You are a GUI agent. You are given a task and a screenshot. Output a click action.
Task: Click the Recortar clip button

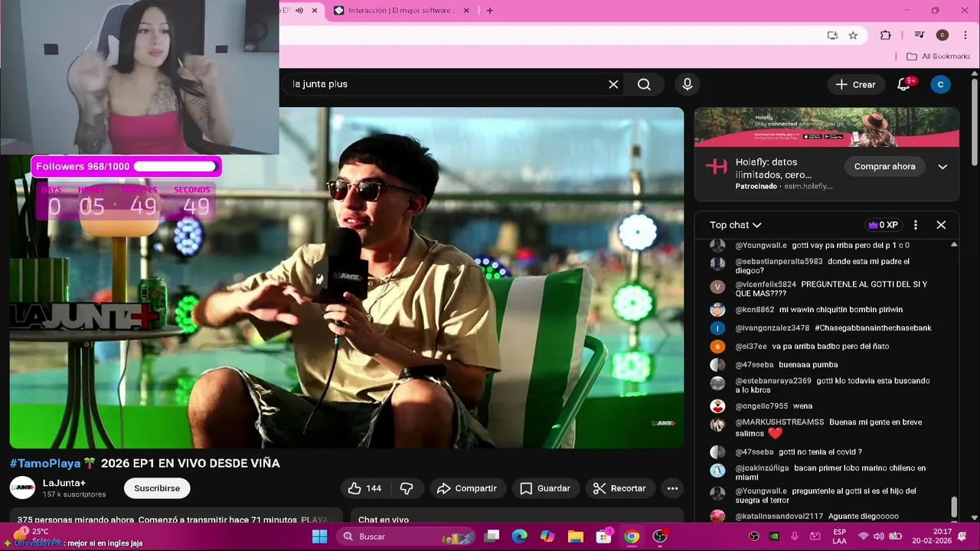[x=619, y=488]
